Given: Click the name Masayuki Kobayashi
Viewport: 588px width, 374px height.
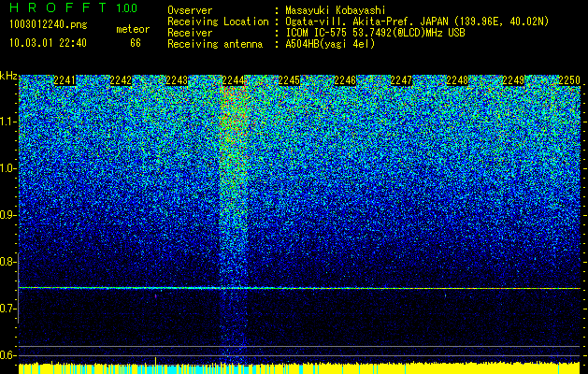Looking at the screenshot, I should pos(335,10).
